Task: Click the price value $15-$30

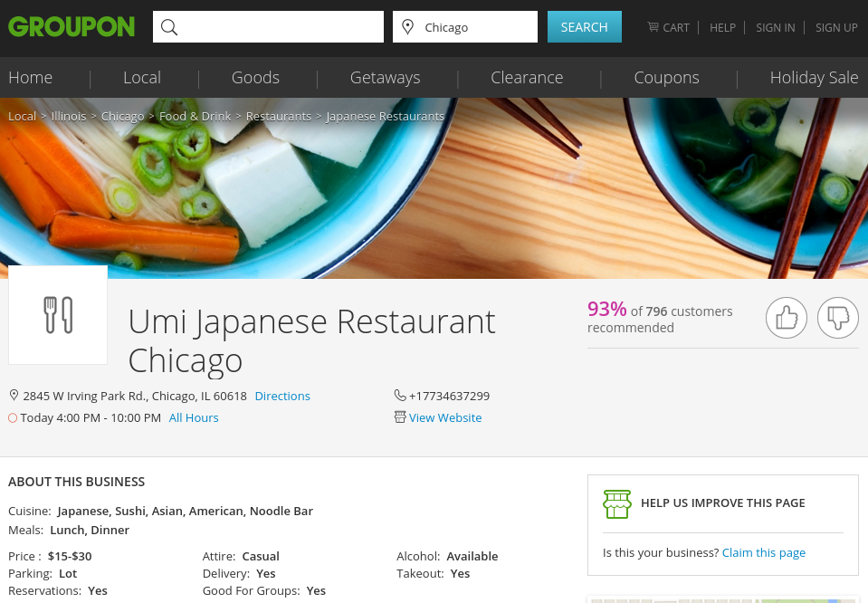Action: click(70, 556)
